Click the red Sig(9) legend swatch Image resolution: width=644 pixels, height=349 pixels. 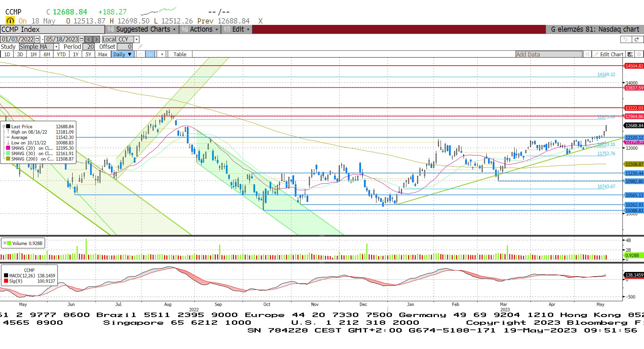pyautogui.click(x=6, y=281)
